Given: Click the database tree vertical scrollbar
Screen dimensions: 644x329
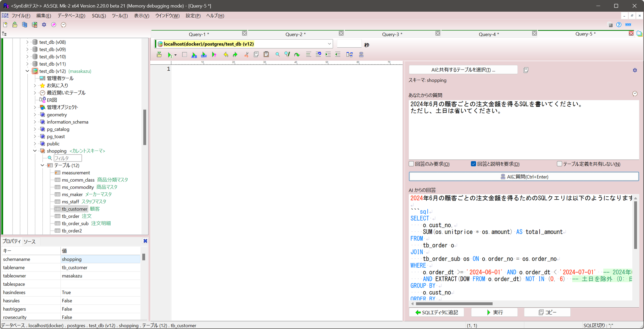Looking at the screenshot, I should (145, 127).
